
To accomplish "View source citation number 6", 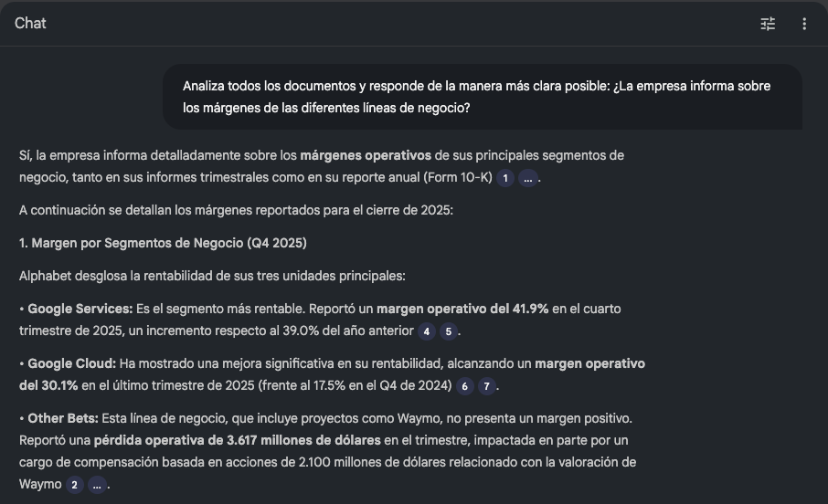I will [x=464, y=386].
